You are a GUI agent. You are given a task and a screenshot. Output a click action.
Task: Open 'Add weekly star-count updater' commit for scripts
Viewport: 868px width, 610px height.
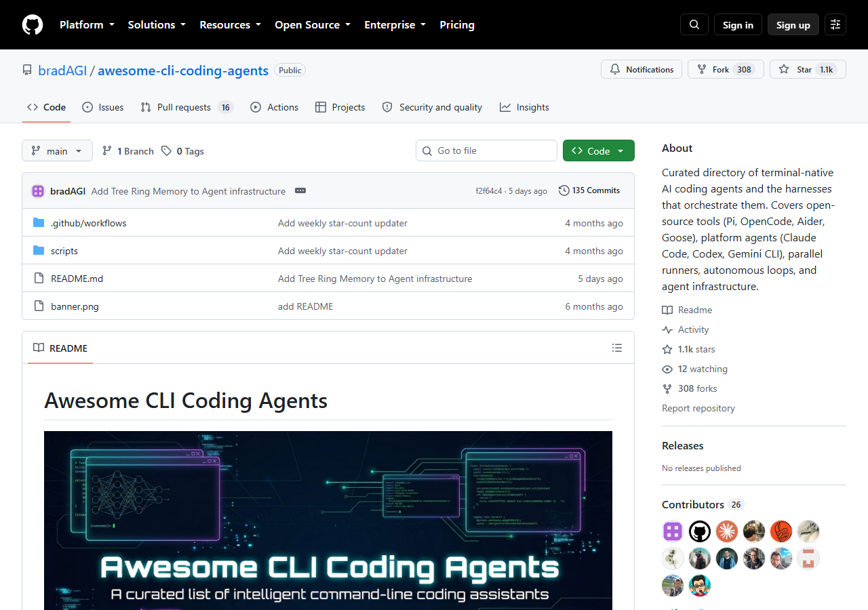click(342, 251)
